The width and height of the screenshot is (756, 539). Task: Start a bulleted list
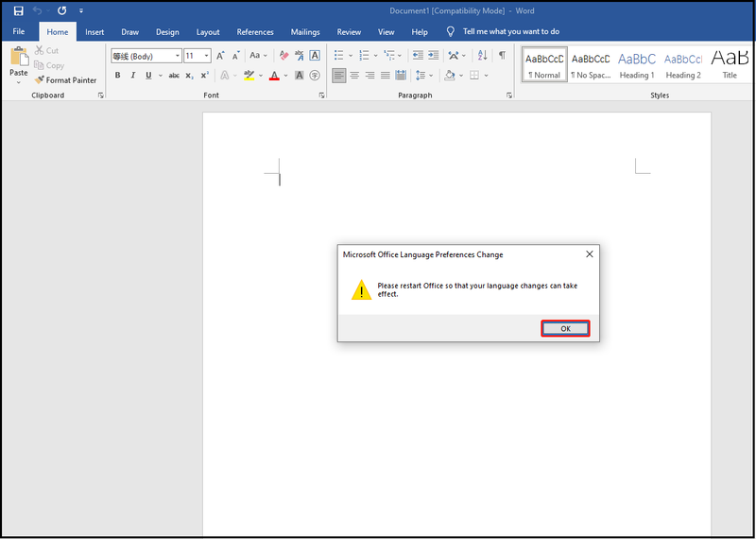(339, 56)
